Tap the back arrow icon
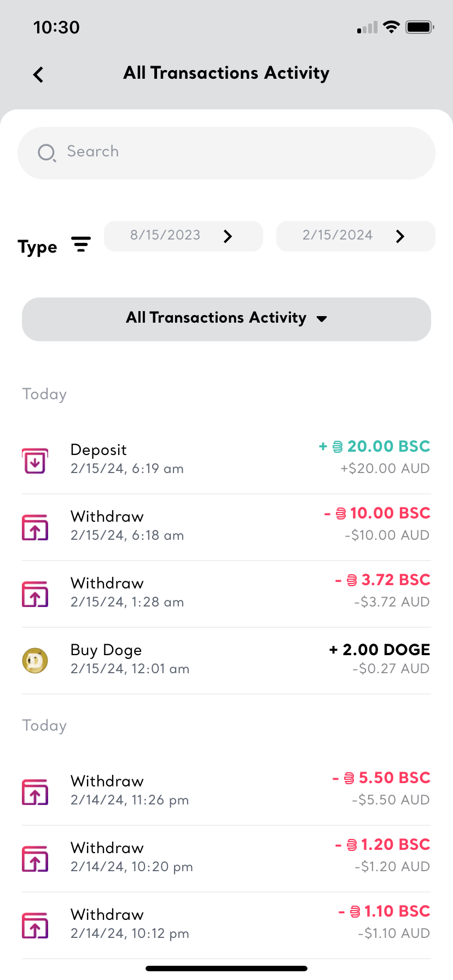453x980 pixels. (38, 74)
